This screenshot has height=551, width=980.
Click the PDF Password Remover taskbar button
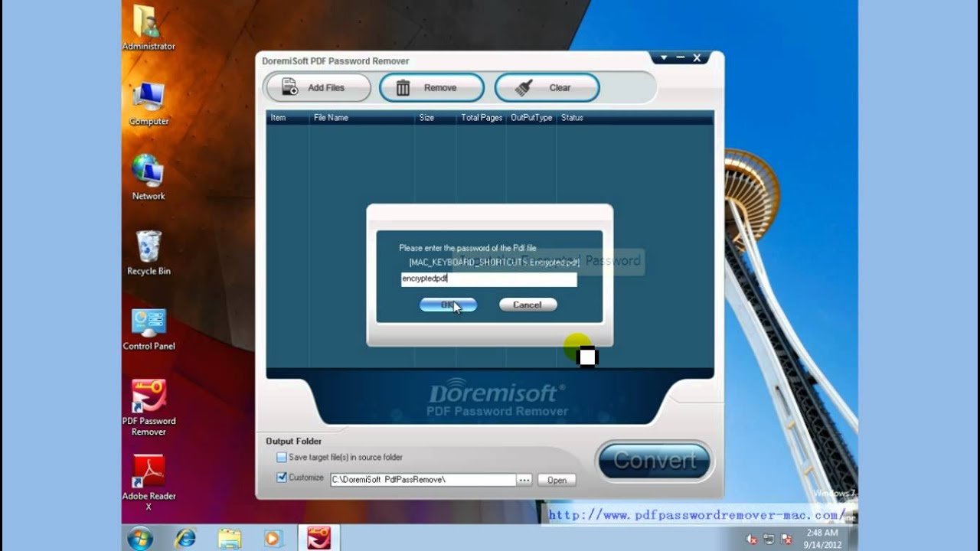coord(318,538)
